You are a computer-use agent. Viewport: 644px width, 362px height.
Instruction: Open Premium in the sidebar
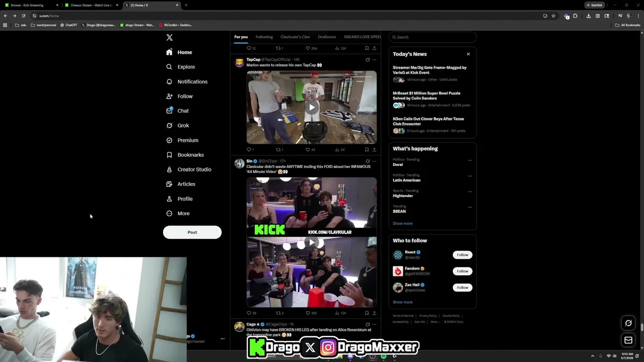pyautogui.click(x=182, y=140)
